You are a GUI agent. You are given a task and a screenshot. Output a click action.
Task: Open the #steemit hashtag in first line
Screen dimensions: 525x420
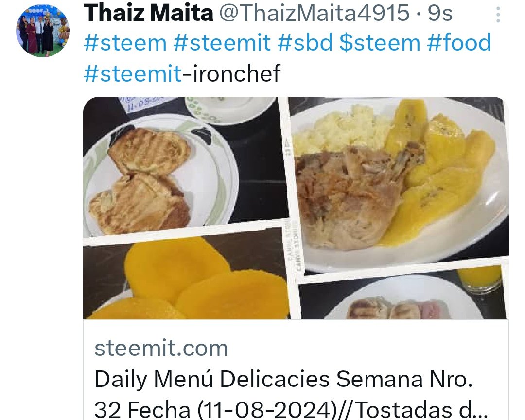(222, 43)
